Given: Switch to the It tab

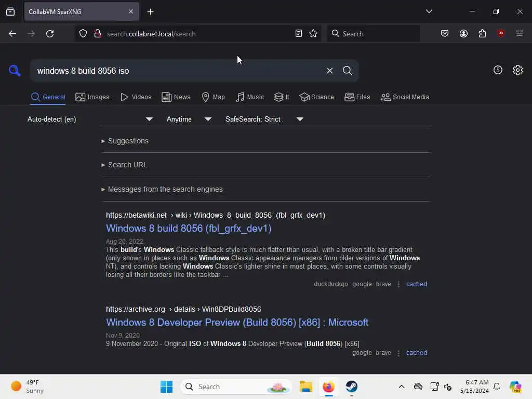Looking at the screenshot, I should pyautogui.click(x=282, y=97).
